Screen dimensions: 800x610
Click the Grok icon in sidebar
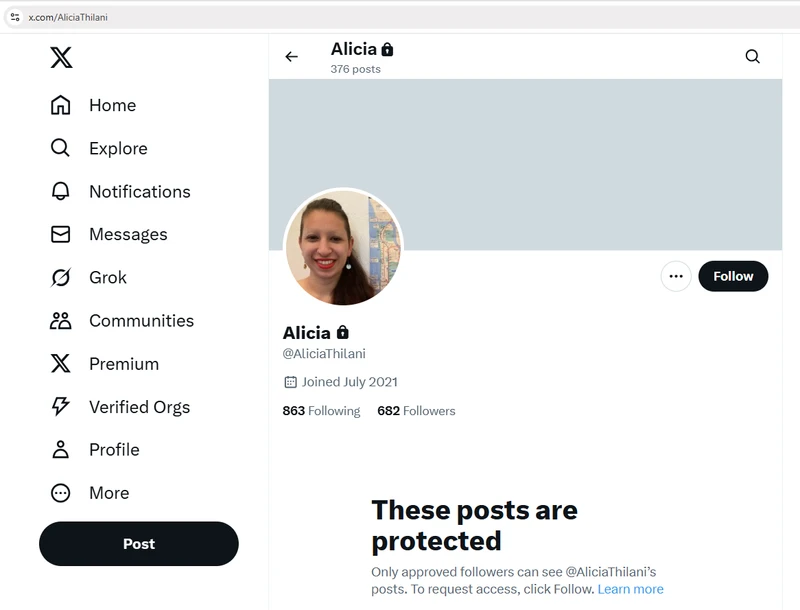[x=61, y=277]
